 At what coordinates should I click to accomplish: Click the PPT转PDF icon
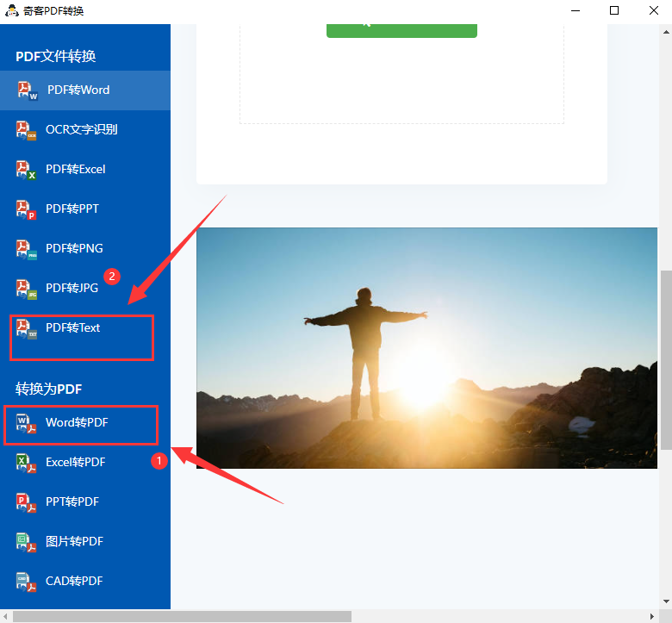click(x=26, y=502)
